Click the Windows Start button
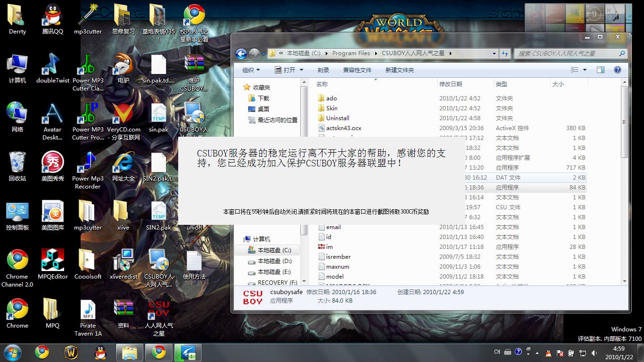Image resolution: width=644 pixels, height=362 pixels. coord(12,353)
